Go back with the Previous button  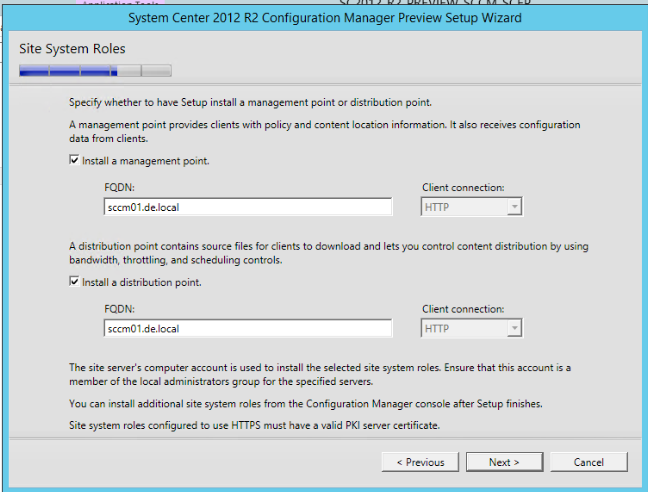point(420,462)
